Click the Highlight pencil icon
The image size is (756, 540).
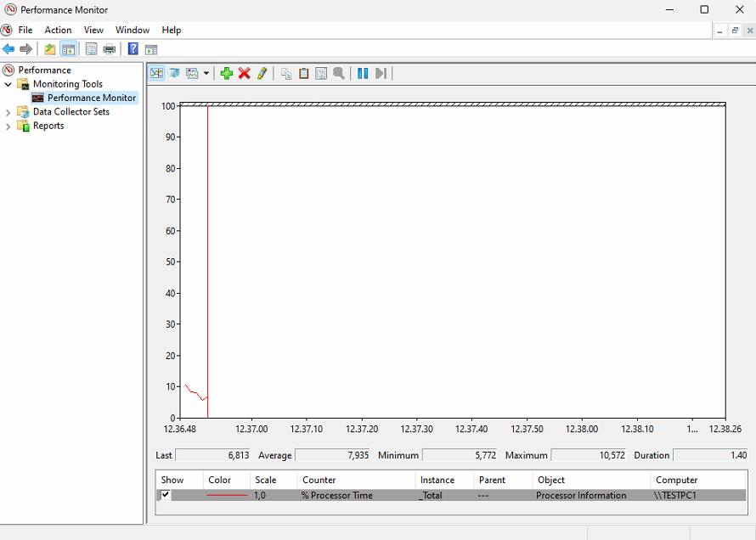262,74
